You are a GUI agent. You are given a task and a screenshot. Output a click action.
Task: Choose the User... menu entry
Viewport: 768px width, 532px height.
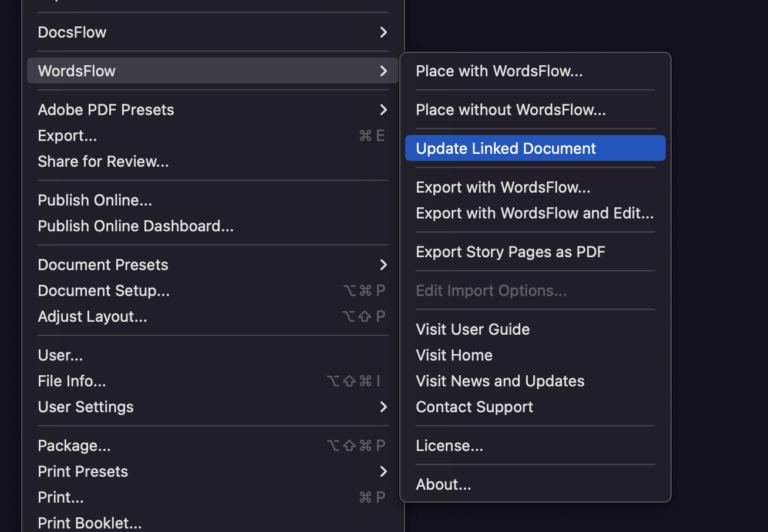click(213, 355)
